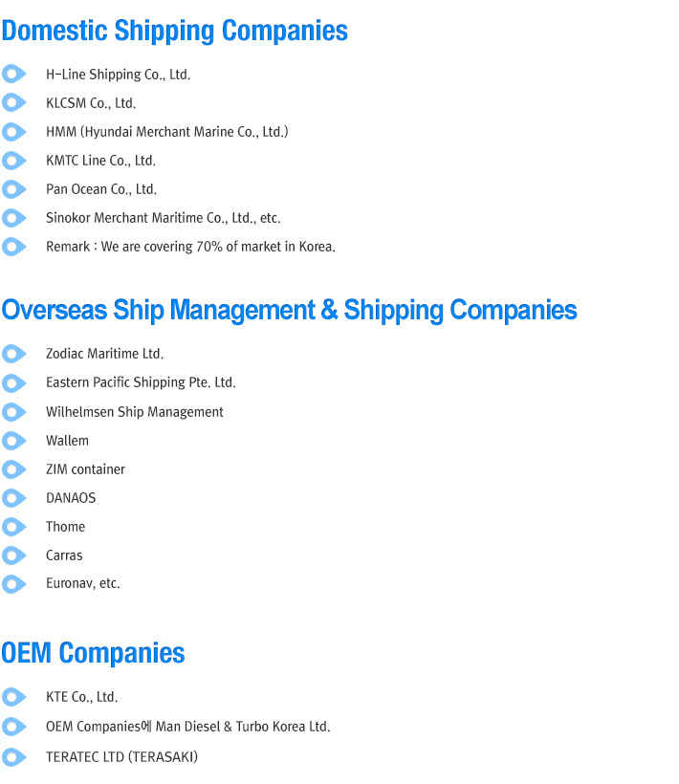This screenshot has height=784, width=679.
Task: Click the 70% market coverage remark
Action: tap(190, 247)
